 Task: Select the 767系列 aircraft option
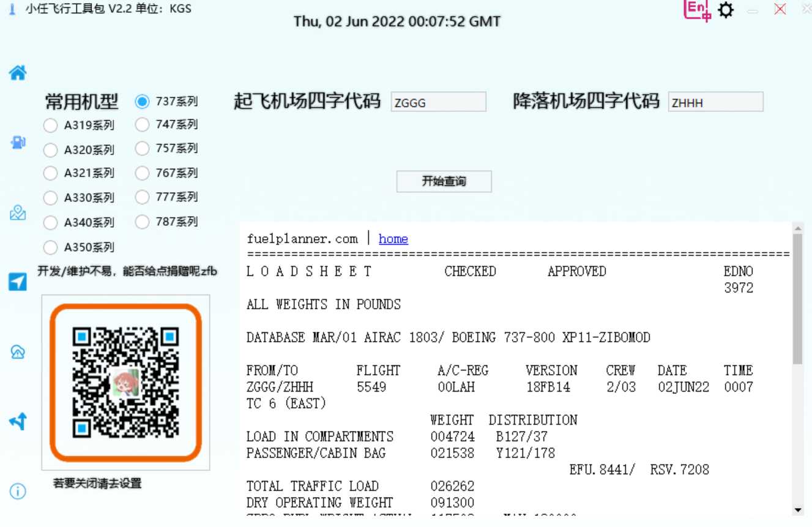(x=166, y=173)
